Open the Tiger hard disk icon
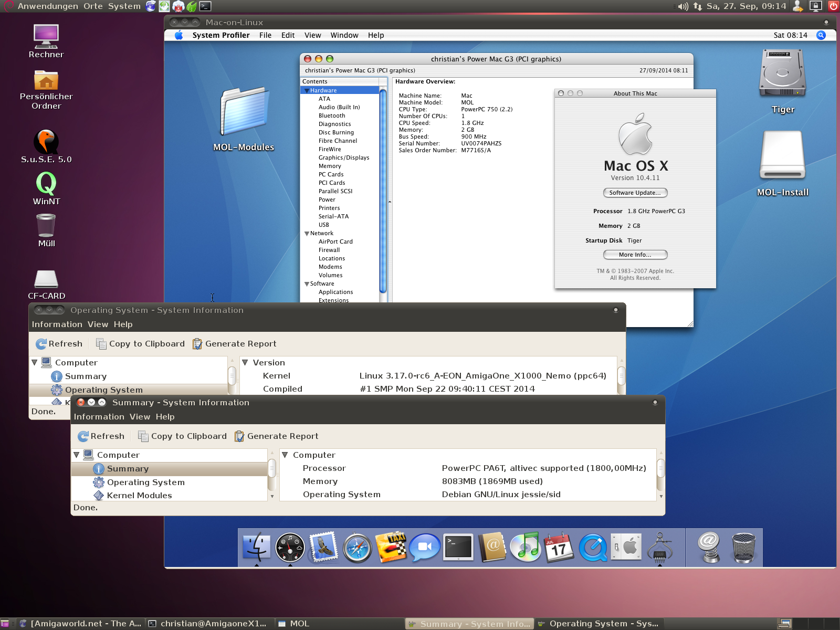This screenshot has width=840, height=630. pos(782,74)
